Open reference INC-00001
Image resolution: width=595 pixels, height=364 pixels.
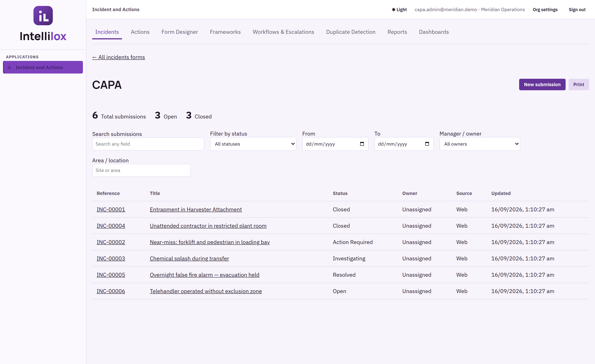click(111, 209)
